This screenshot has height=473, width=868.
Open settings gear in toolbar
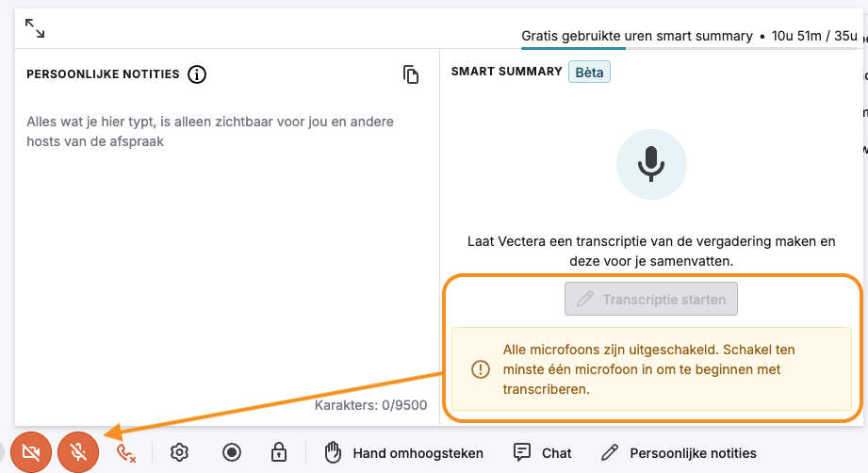(179, 452)
